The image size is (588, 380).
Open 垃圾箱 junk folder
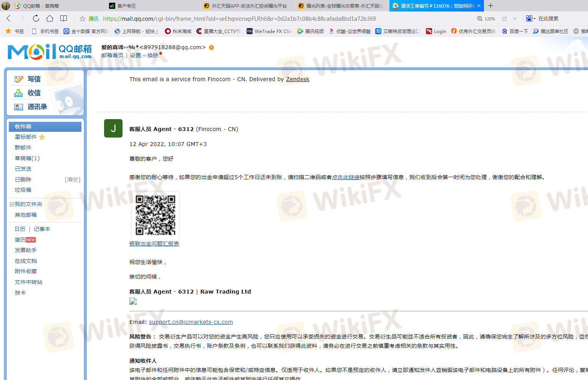[x=23, y=190]
